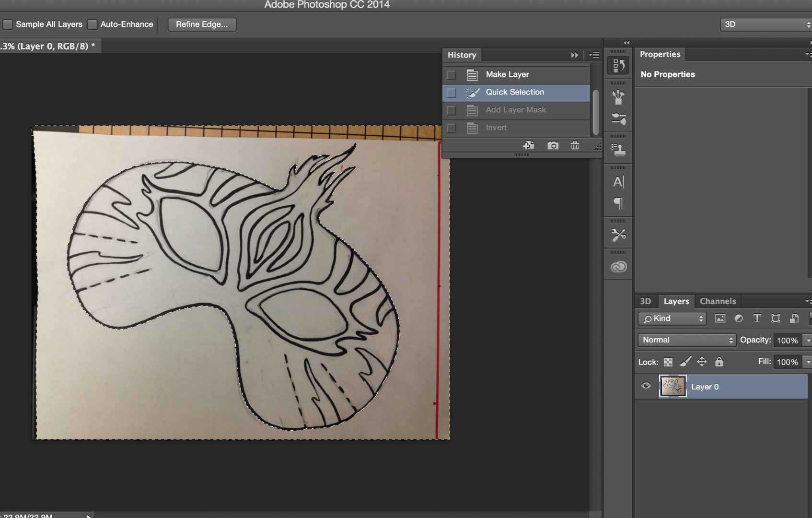
Task: Hide Layer 0 using the eye icon
Action: (646, 386)
